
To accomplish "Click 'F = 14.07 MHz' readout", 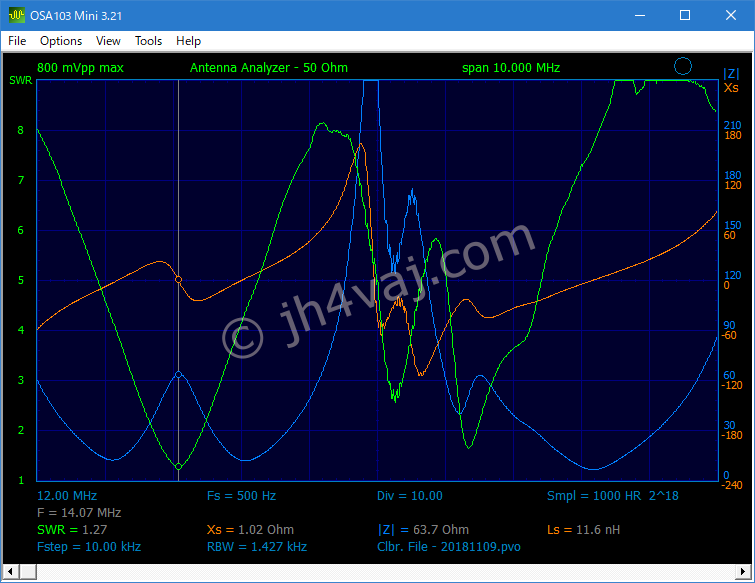I will 79,513.
